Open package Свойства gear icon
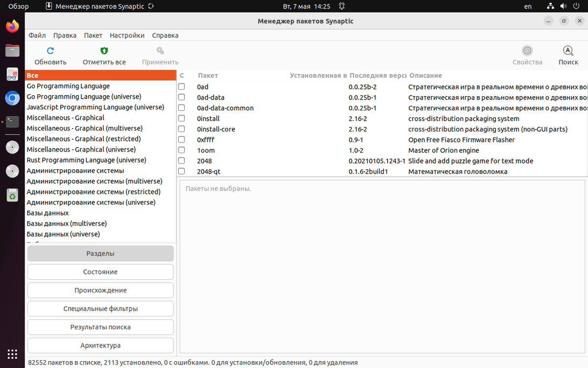Image resolution: width=588 pixels, height=368 pixels. coord(527,51)
